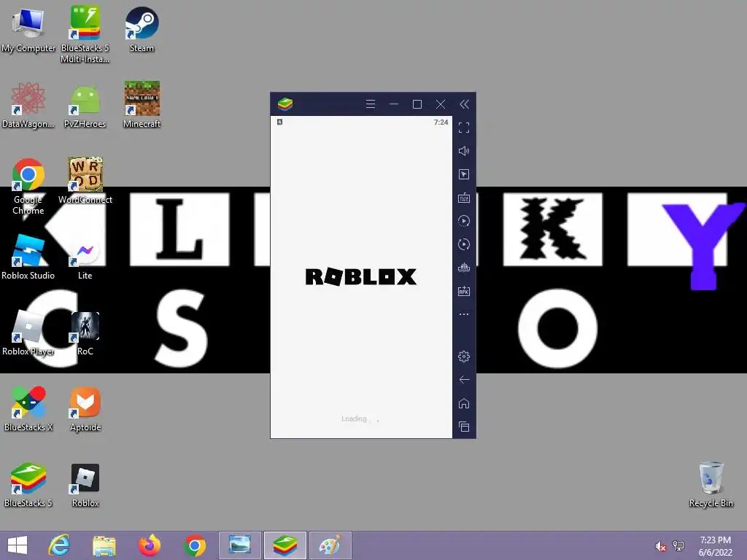The width and height of the screenshot is (747, 560).
Task: Open the BlueStacks game controls keyboard icon
Action: click(464, 198)
